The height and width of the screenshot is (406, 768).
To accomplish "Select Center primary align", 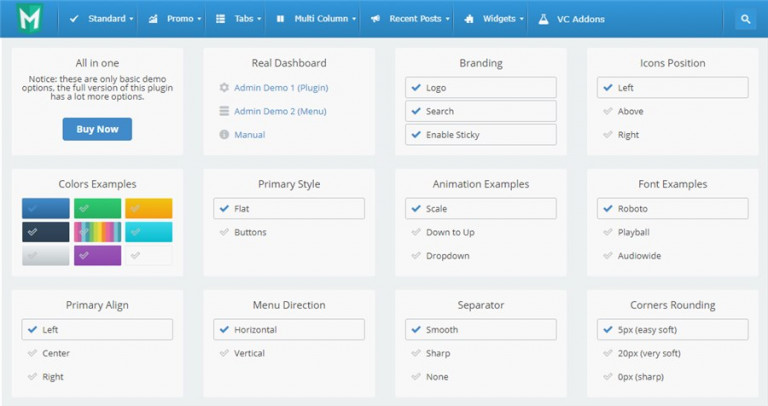I will click(97, 353).
